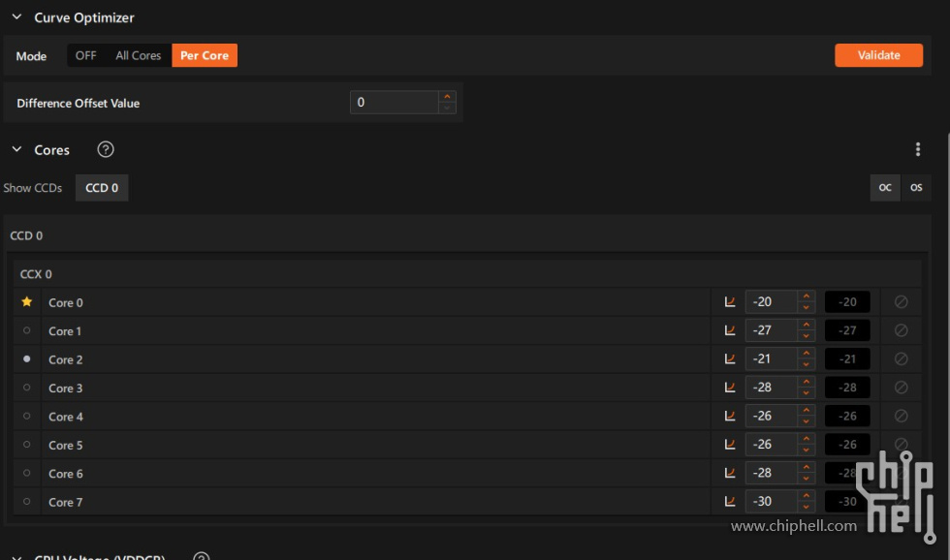Viewport: 950px width, 560px height.
Task: Click the reset circle icon for Core 1
Action: pos(901,330)
